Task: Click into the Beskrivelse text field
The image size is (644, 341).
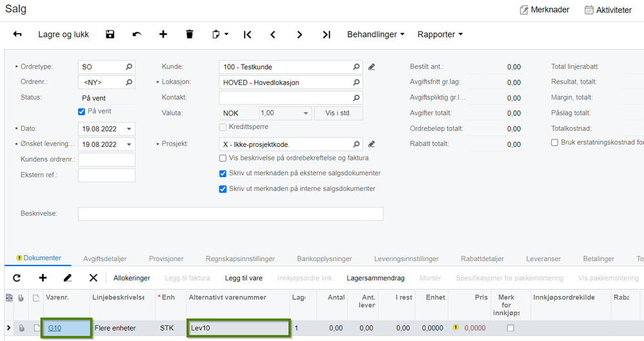Action: (230, 214)
